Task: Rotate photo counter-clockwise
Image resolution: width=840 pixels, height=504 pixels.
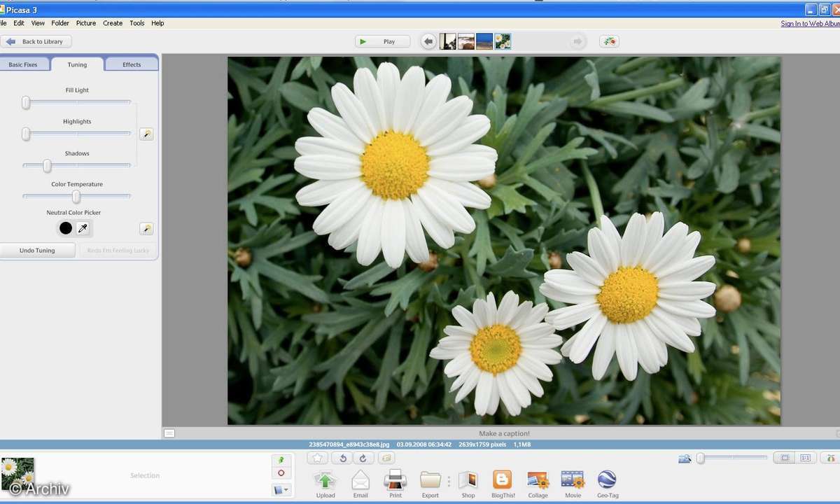Action: pyautogui.click(x=343, y=458)
